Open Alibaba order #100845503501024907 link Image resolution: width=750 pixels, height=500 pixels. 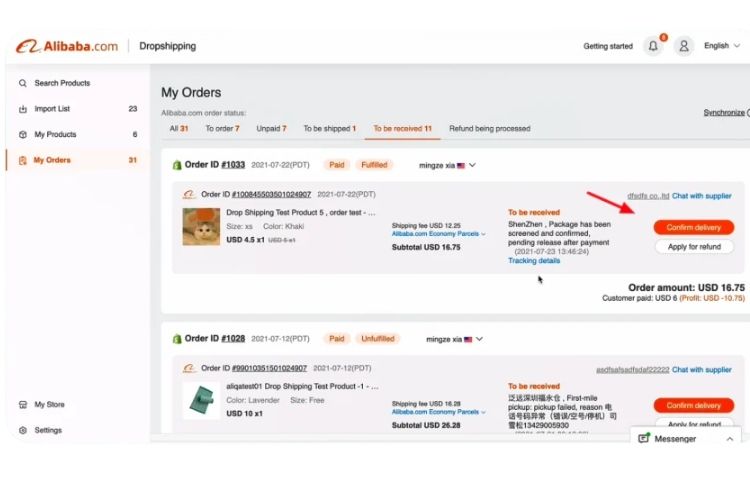pyautogui.click(x=271, y=194)
